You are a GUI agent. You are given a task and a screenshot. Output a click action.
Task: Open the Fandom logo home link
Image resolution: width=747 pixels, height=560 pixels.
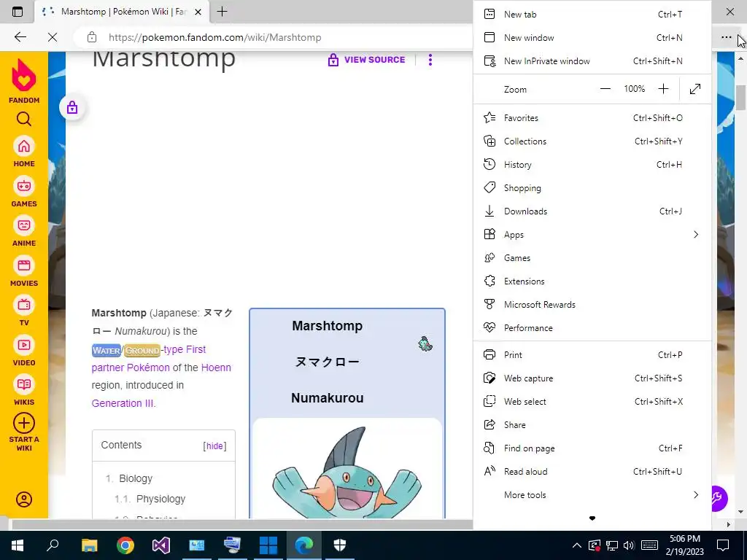click(24, 81)
